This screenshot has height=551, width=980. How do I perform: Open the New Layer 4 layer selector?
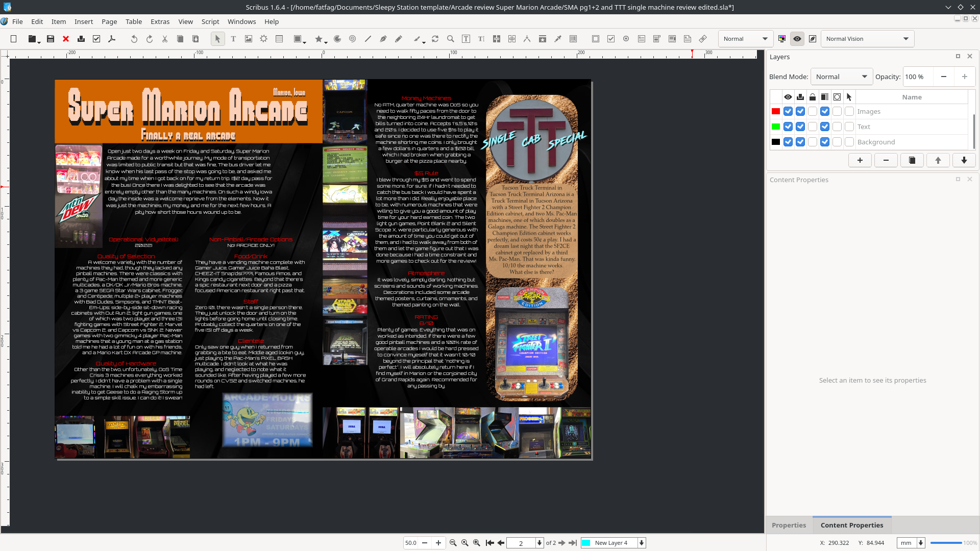614,543
